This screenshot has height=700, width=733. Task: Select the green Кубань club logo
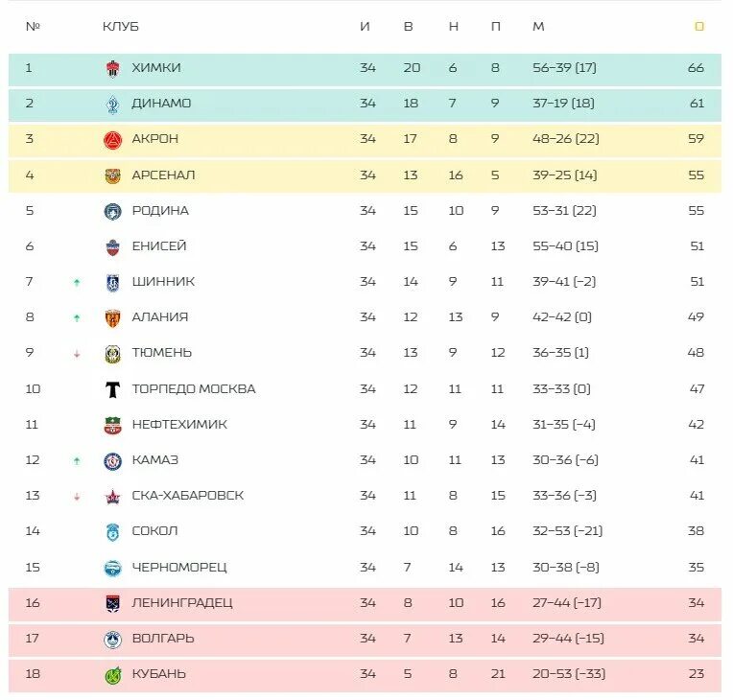112,674
